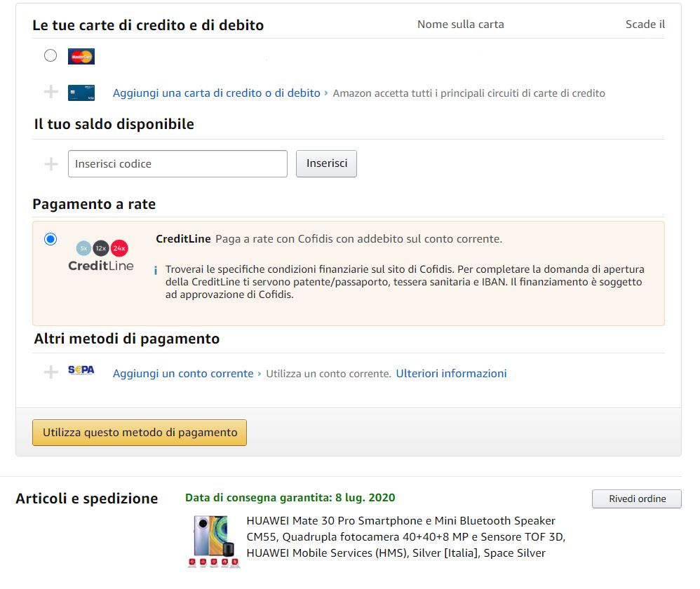The height and width of the screenshot is (589, 700).
Task: Click the Amazon accetta tutti i principali circuiti text
Action: tap(469, 93)
